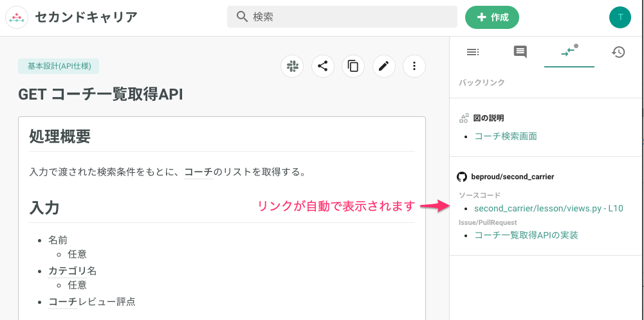Click the green 作成 button
Viewport: 644px width, 320px height.
tap(492, 17)
